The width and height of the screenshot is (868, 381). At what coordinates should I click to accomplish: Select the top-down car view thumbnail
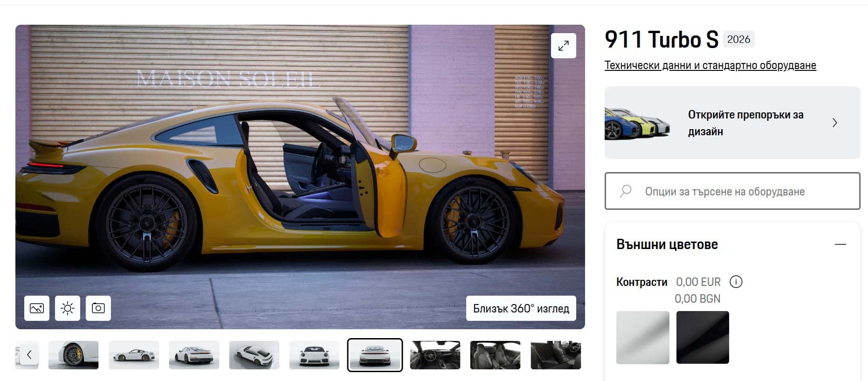pyautogui.click(x=254, y=355)
